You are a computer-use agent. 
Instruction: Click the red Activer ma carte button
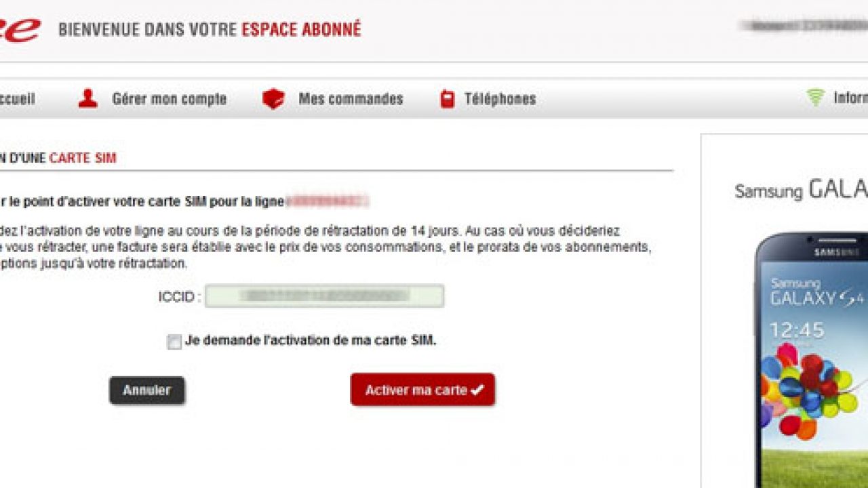422,390
